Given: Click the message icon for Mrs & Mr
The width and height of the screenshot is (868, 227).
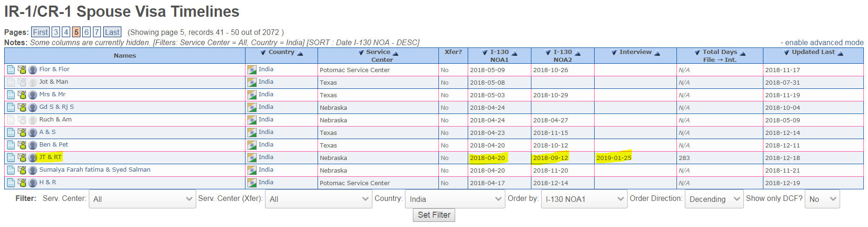Looking at the screenshot, I should coord(22,95).
